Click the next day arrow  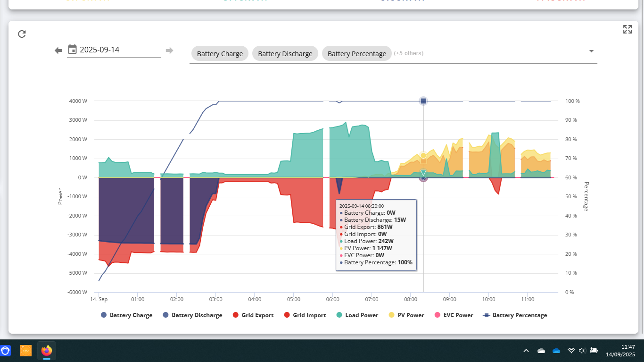tap(169, 51)
